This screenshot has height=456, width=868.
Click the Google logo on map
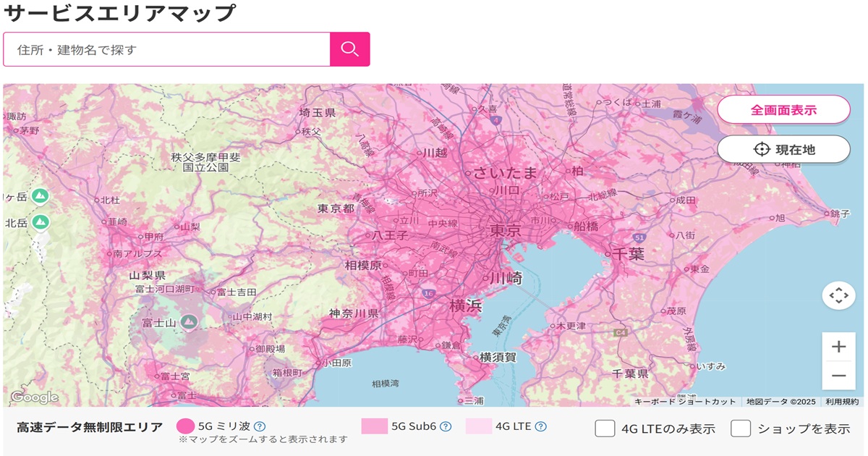pos(34,397)
